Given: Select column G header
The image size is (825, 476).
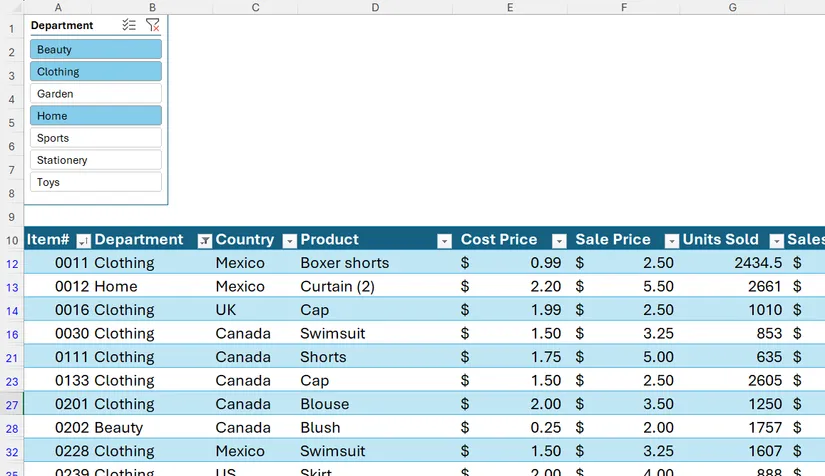Looking at the screenshot, I should pyautogui.click(x=732, y=7).
